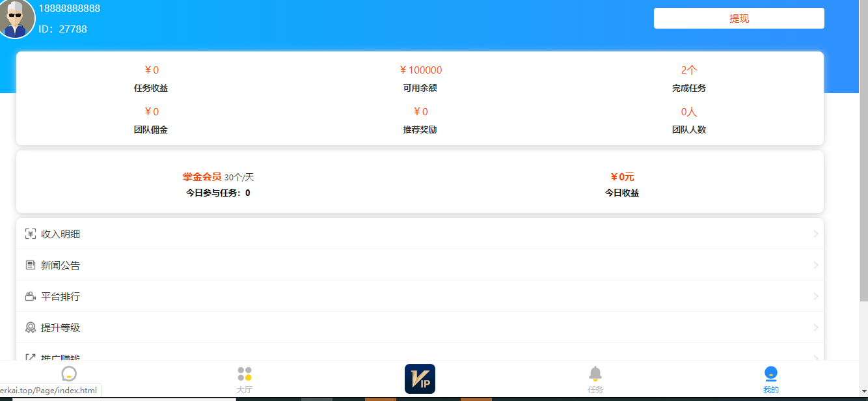Click the ￥100000 可用余额 balance

click(x=420, y=70)
